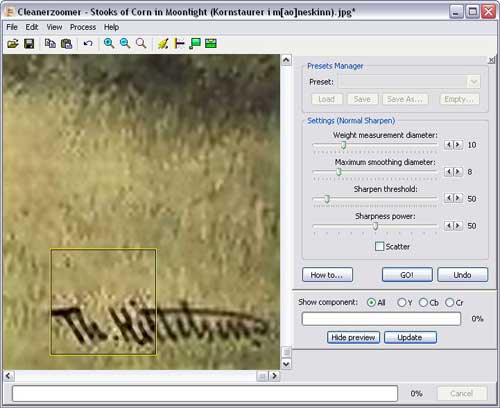The width and height of the screenshot is (500, 408).
Task: Click the Hide preview button
Action: [x=353, y=337]
